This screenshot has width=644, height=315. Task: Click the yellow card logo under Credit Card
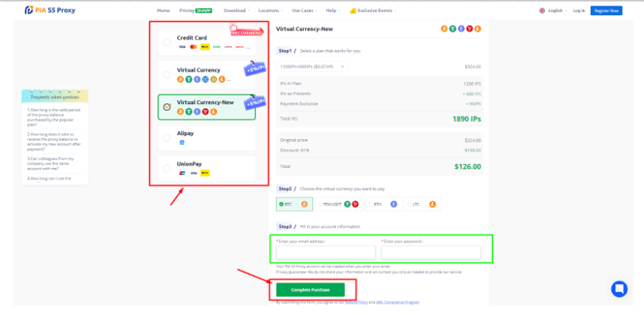(x=205, y=47)
